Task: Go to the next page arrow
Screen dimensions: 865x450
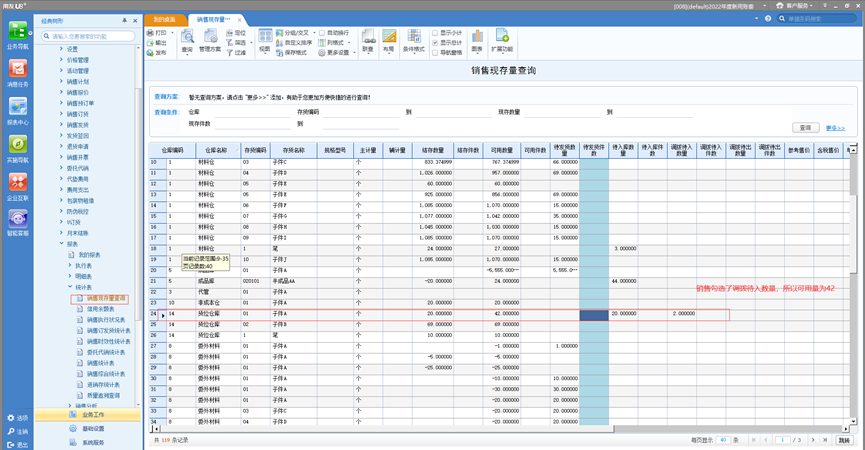Action: click(813, 440)
